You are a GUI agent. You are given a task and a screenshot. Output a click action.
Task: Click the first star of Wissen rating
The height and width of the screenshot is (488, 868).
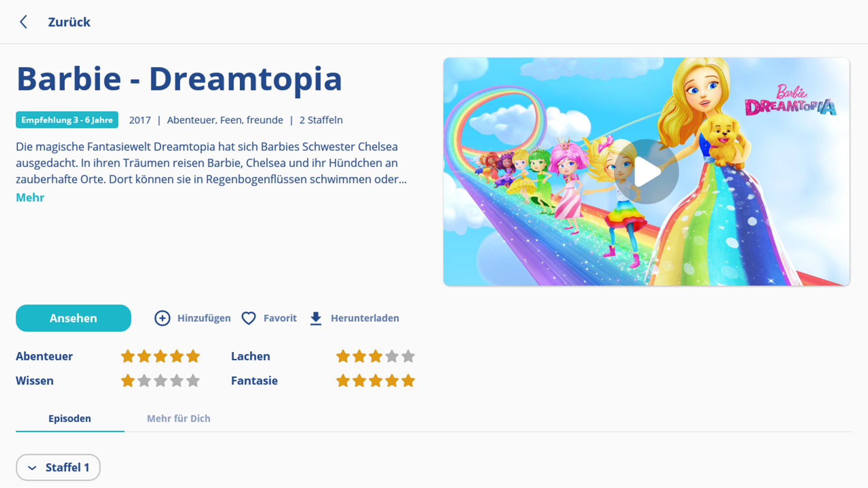(128, 381)
